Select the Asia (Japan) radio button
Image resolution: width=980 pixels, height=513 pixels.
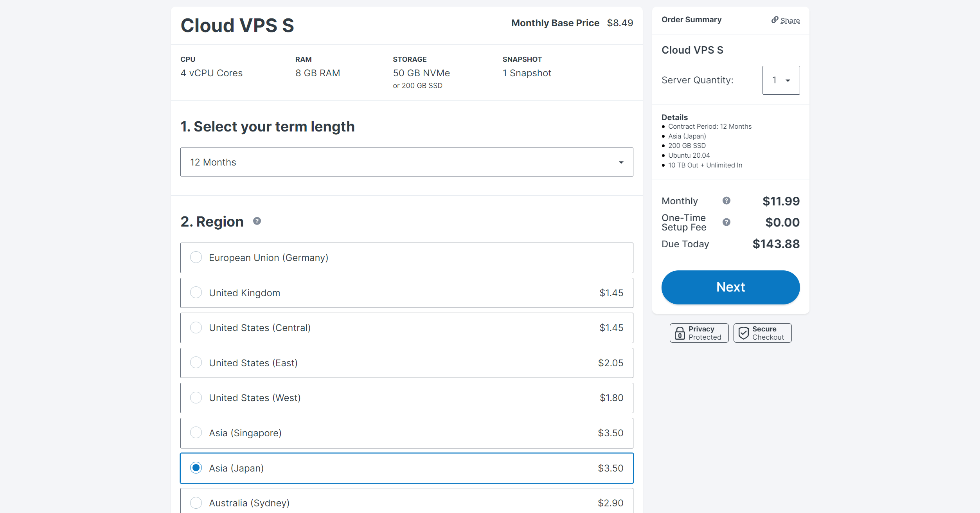pos(196,468)
